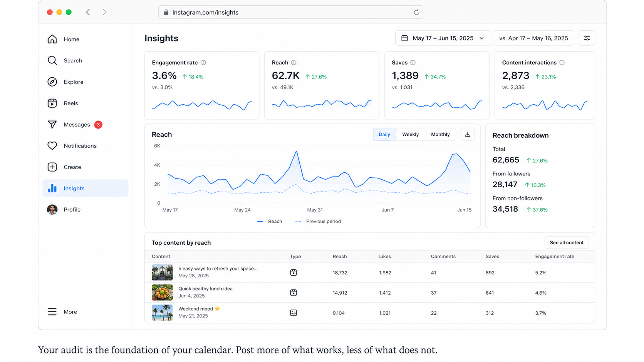Click the reel type icon for lunch idea row

(293, 293)
